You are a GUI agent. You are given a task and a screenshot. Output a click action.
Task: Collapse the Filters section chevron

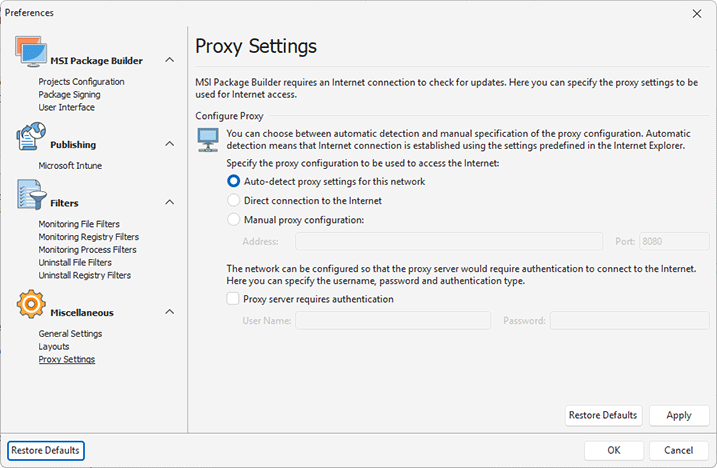tap(170, 203)
